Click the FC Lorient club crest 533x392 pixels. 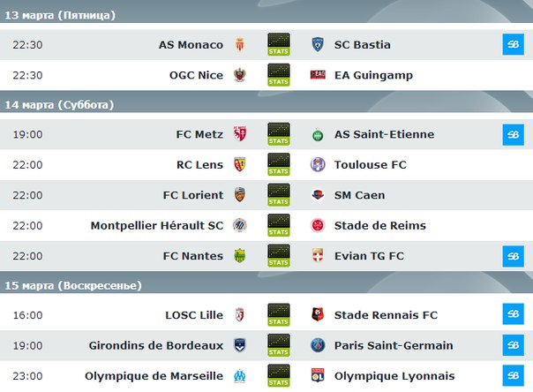pyautogui.click(x=239, y=195)
